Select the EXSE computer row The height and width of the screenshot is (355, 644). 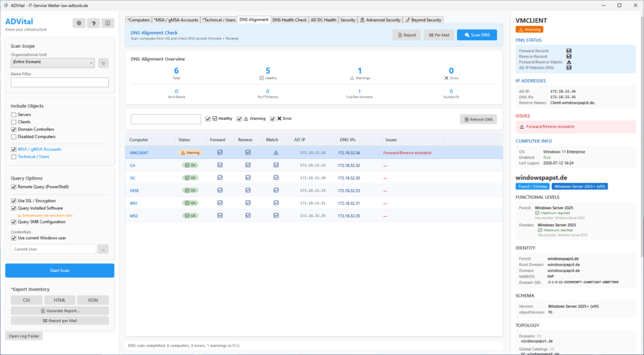(x=314, y=190)
